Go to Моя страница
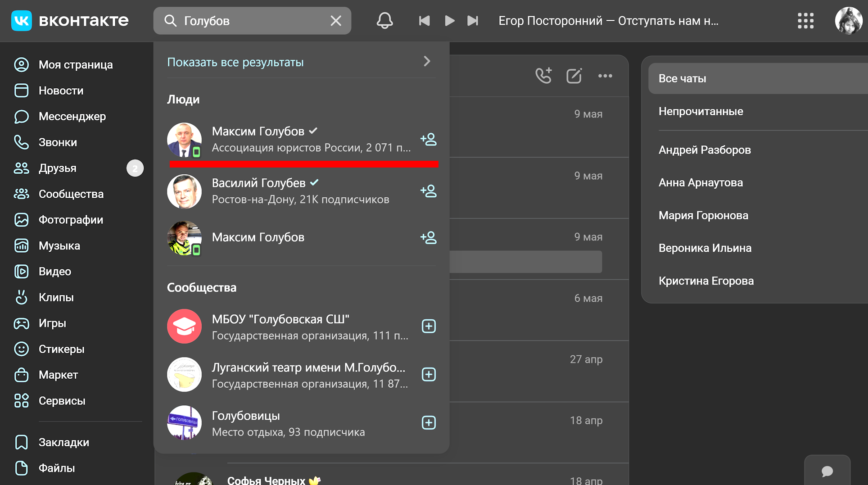This screenshot has height=485, width=868. [x=76, y=65]
